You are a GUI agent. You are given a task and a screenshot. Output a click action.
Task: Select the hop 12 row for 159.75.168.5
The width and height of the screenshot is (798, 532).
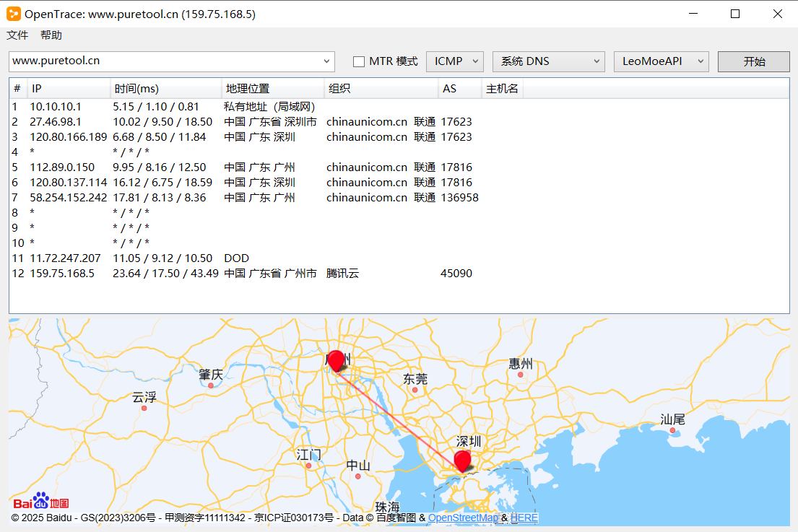217,273
